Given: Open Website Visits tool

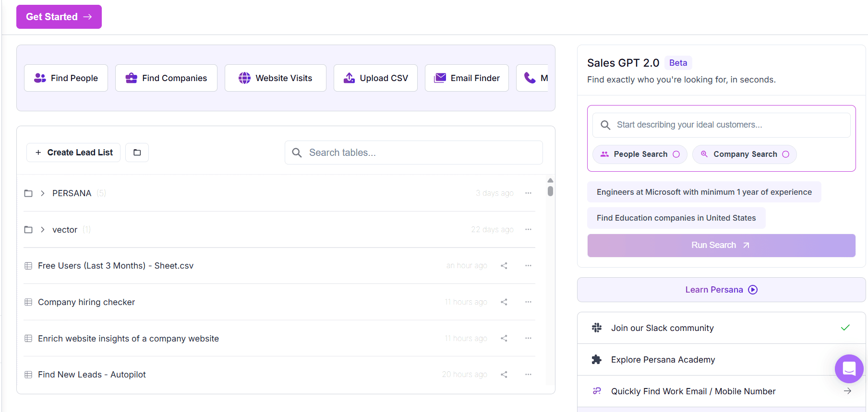Looking at the screenshot, I should [275, 78].
